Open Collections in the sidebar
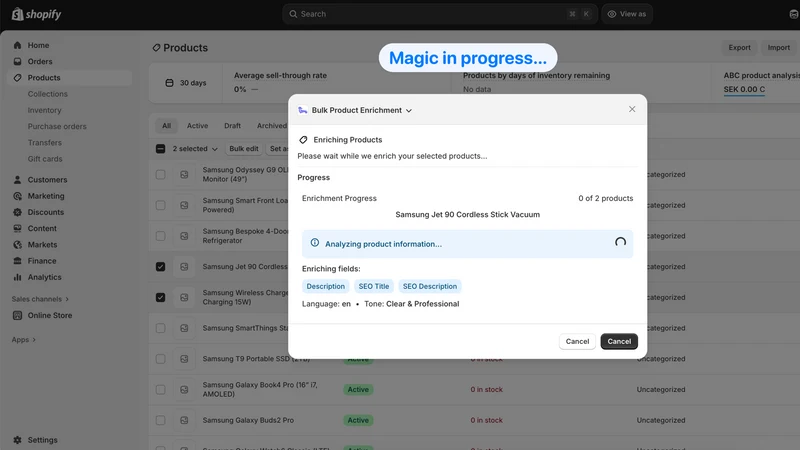 (x=47, y=94)
